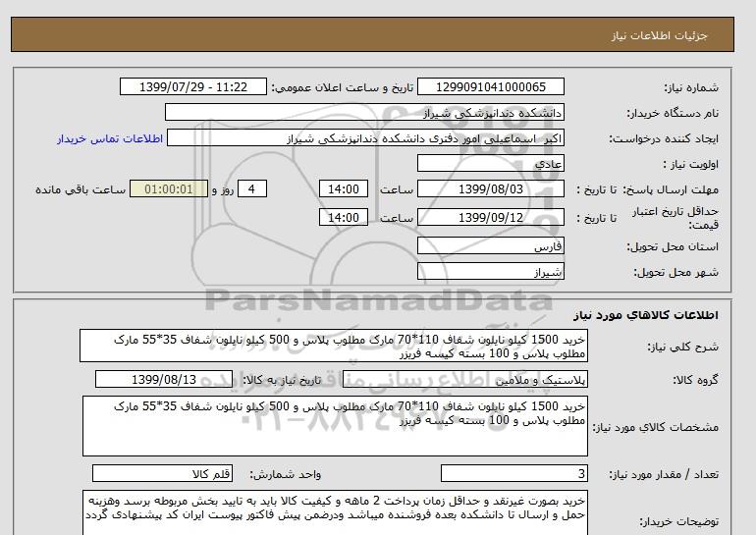Click label تاریخ و ساعت اعلان عمومی
Screen dimensions: 756x535
(343, 87)
